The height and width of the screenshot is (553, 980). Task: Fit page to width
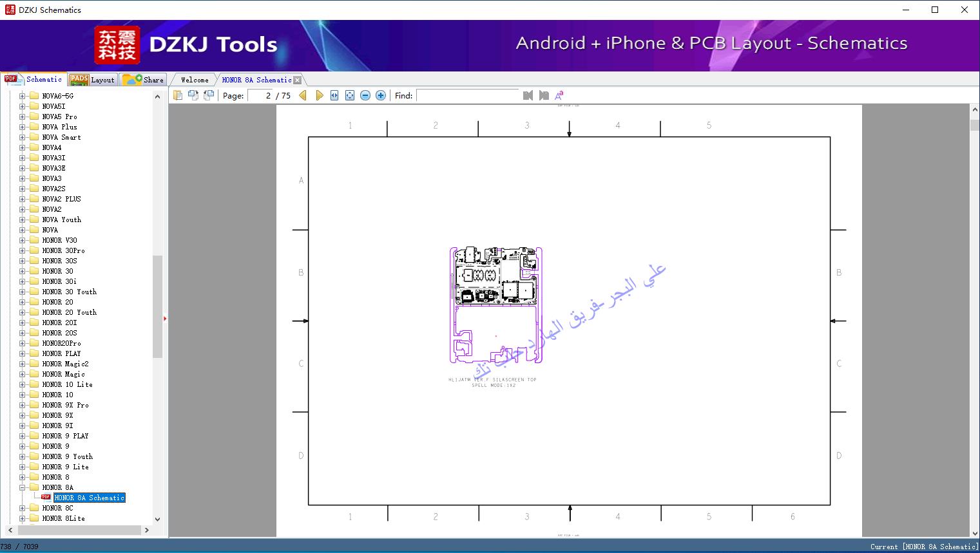click(334, 95)
